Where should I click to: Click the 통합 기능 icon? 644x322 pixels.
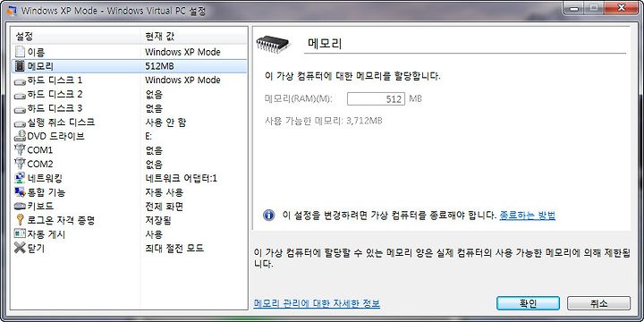pyautogui.click(x=20, y=191)
